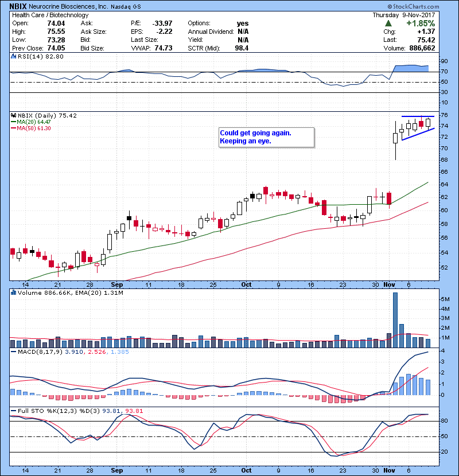Click the VWAP value 74.73

(x=164, y=48)
